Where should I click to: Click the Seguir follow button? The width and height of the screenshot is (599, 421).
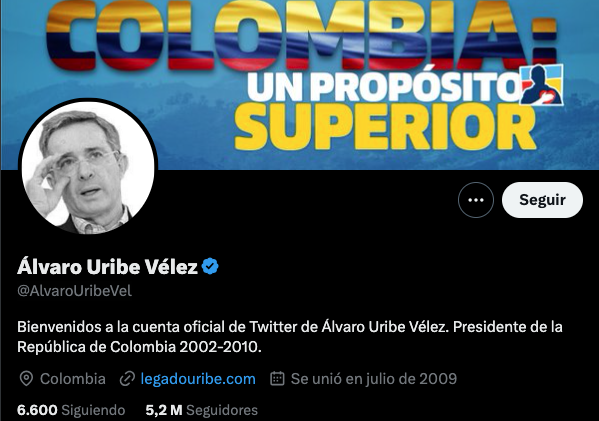[542, 200]
